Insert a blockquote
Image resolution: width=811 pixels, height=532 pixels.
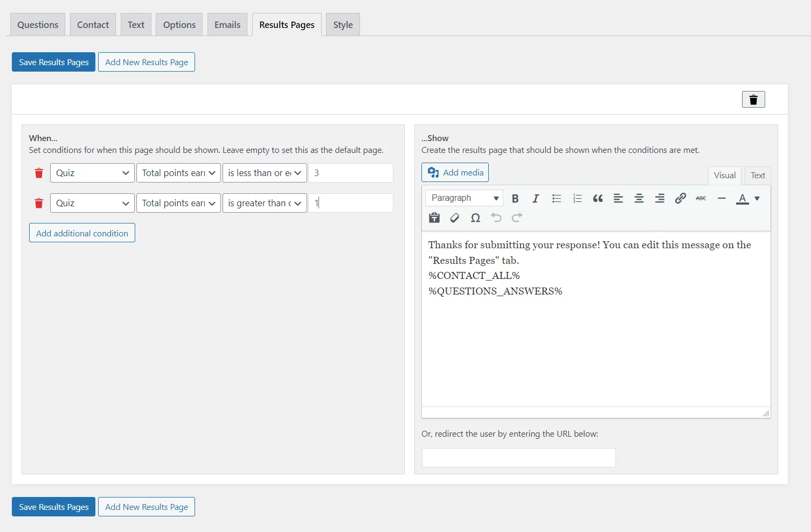tap(598, 198)
